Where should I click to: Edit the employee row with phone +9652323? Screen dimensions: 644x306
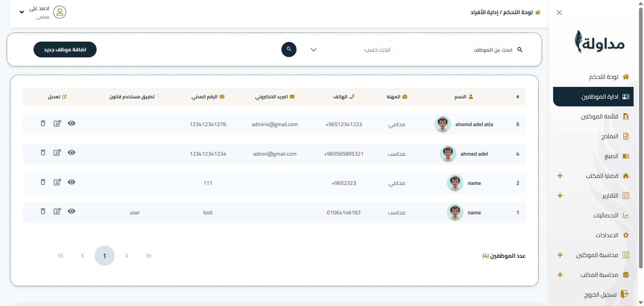[57, 182]
